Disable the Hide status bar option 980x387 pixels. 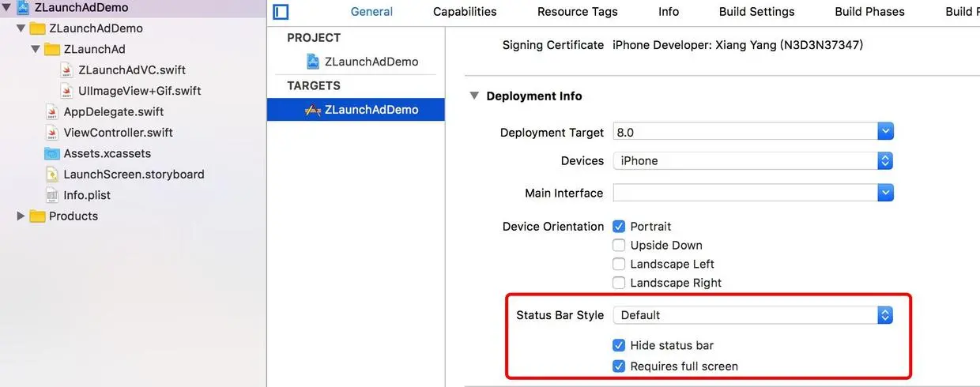(x=619, y=345)
